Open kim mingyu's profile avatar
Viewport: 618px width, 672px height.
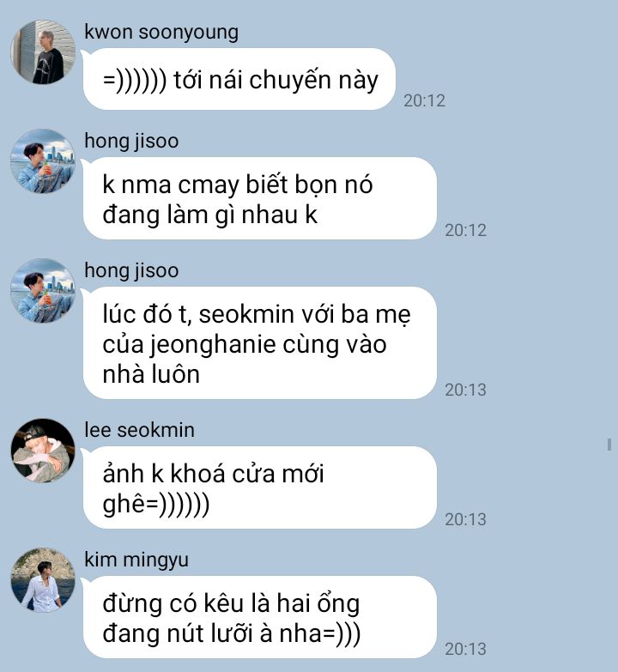click(43, 580)
